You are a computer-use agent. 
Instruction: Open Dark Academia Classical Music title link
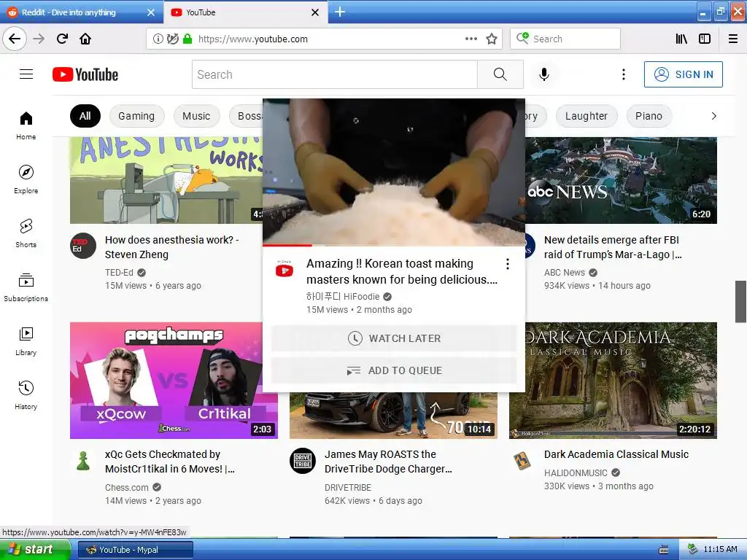point(616,454)
